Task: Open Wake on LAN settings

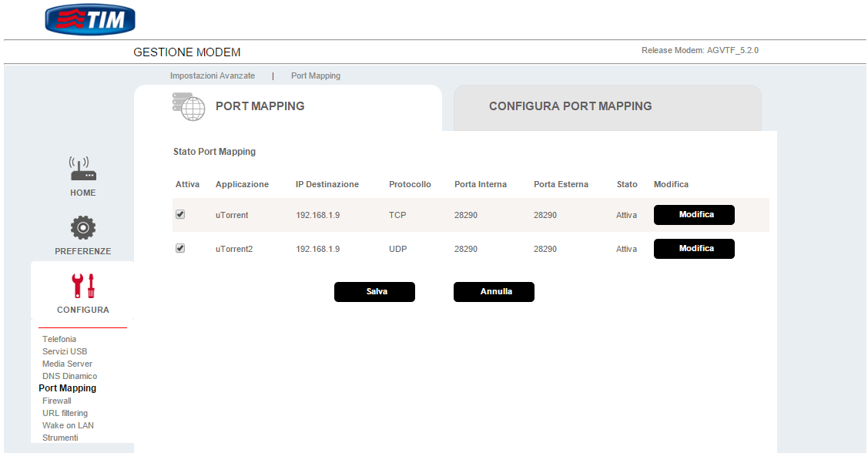Action: 68,425
